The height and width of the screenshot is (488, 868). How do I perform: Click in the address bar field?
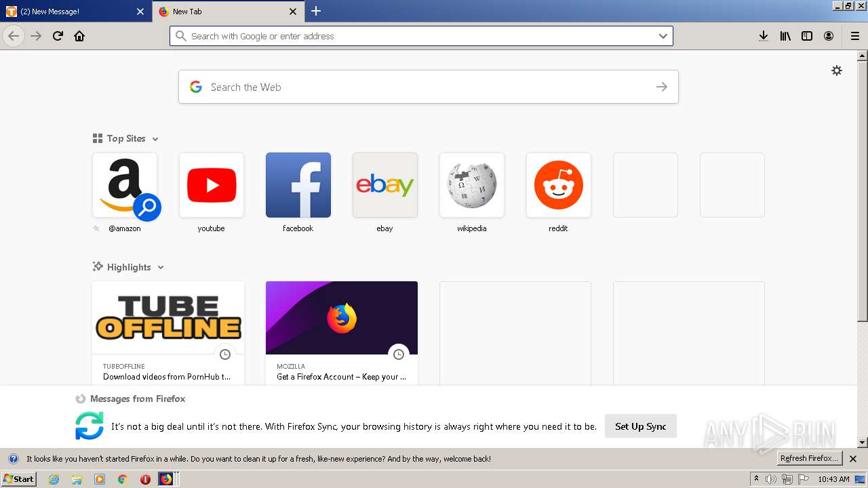pyautogui.click(x=421, y=36)
